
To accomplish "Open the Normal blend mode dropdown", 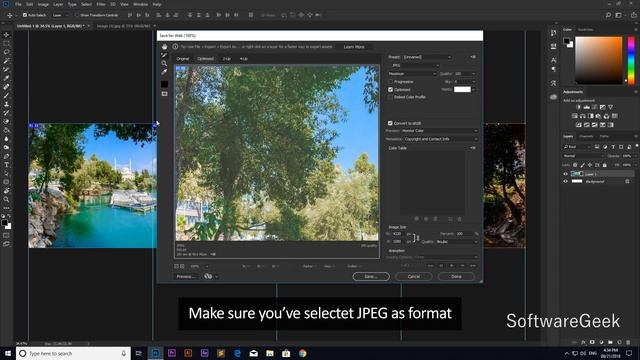I will (x=583, y=156).
